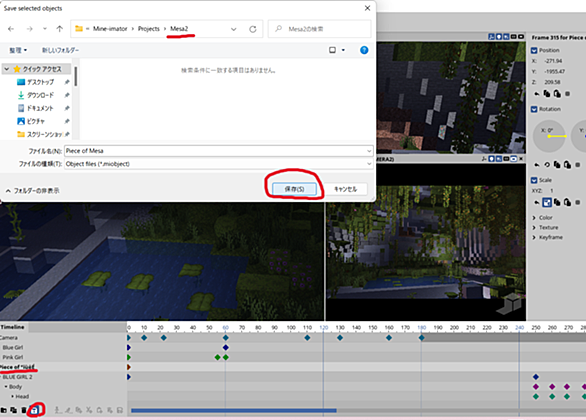Select ピクチャ in the navigation pane
586x420 pixels.
[x=36, y=121]
